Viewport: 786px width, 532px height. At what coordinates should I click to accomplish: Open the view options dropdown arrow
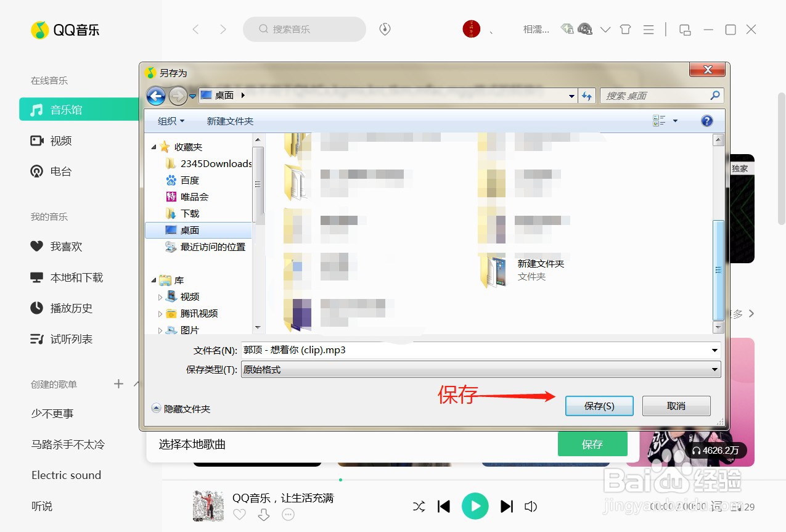(675, 121)
